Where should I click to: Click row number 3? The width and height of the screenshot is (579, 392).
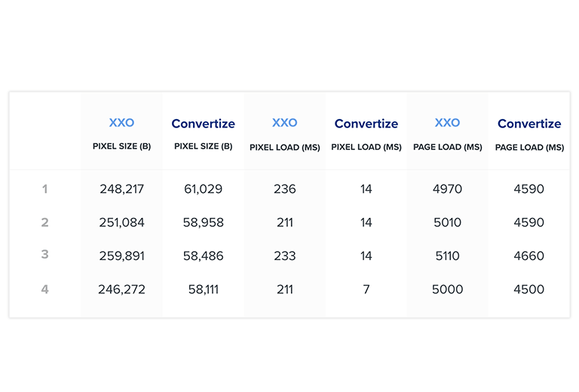tap(44, 254)
